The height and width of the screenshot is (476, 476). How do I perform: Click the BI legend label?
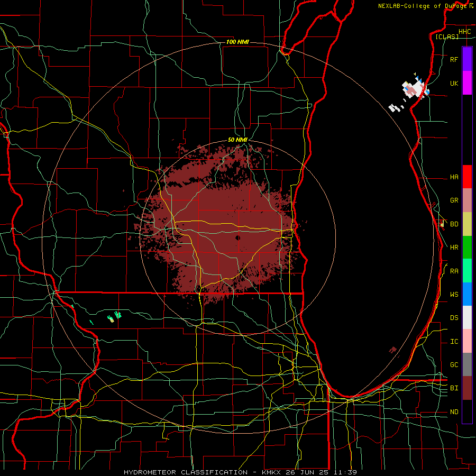pos(454,388)
